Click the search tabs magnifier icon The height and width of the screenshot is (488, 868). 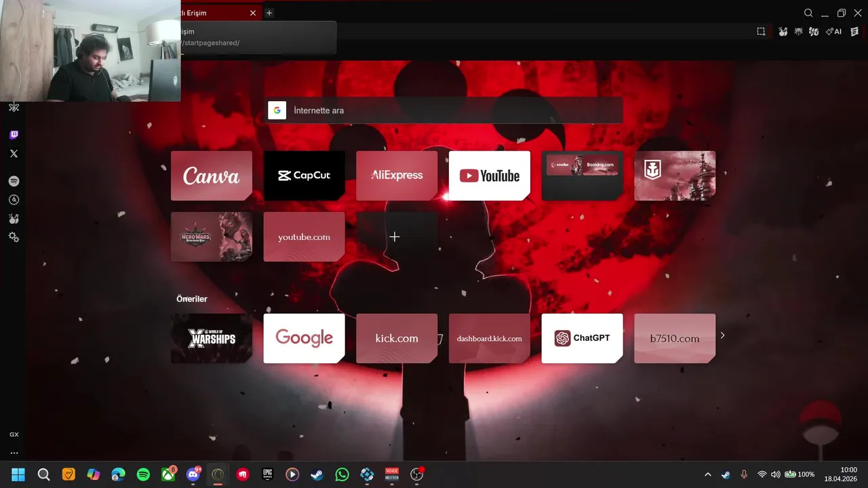click(808, 13)
